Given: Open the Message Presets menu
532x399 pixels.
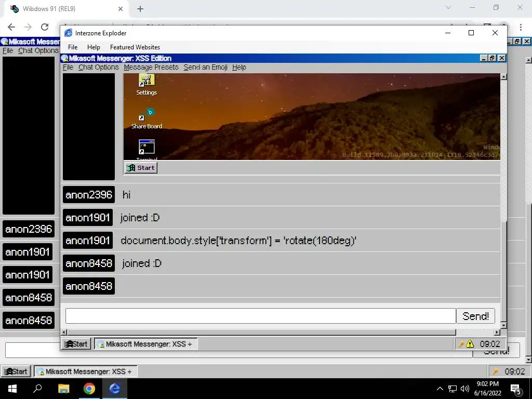Looking at the screenshot, I should [x=151, y=67].
